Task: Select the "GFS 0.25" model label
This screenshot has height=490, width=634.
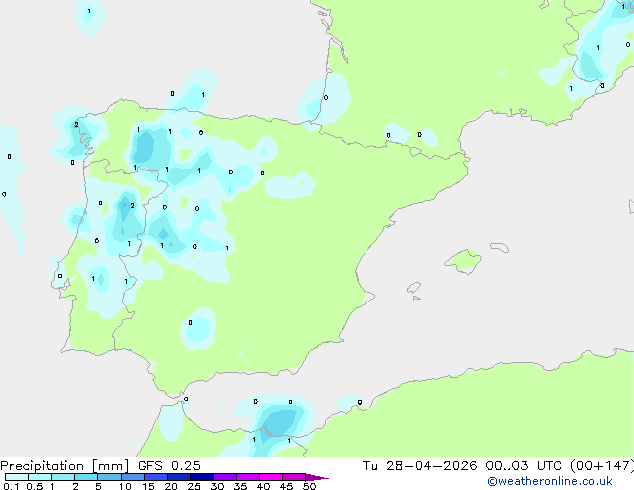Action: (169, 466)
